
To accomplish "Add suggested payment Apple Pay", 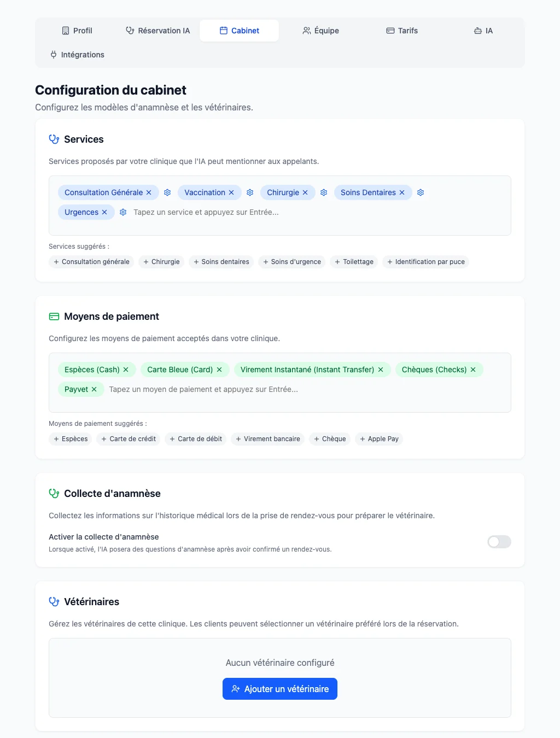I will click(379, 439).
